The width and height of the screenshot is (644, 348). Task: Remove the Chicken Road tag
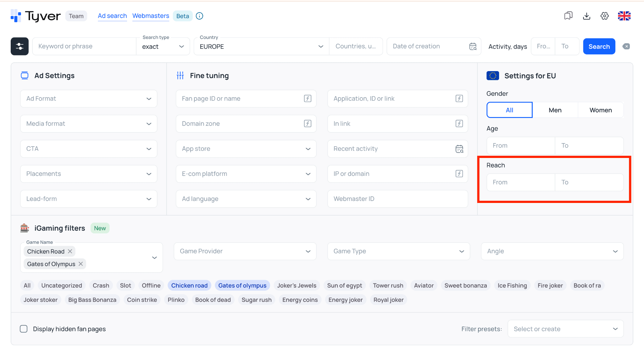(x=70, y=251)
